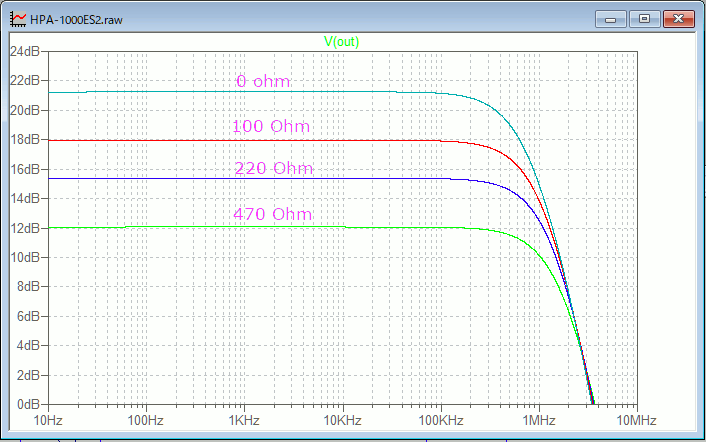Click the 10Hz horizontal axis label
The image size is (706, 442).
[48, 418]
